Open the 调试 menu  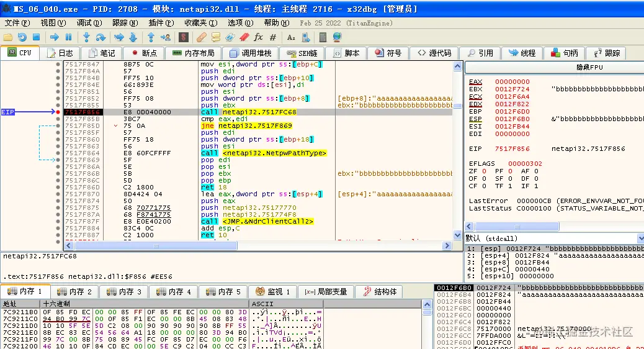click(x=89, y=23)
